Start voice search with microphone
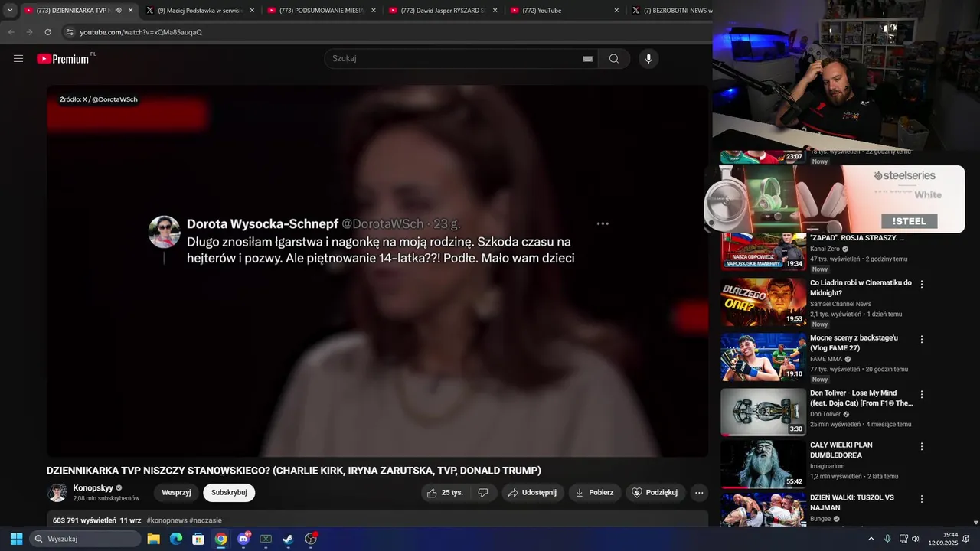The height and width of the screenshot is (551, 980). (x=648, y=59)
